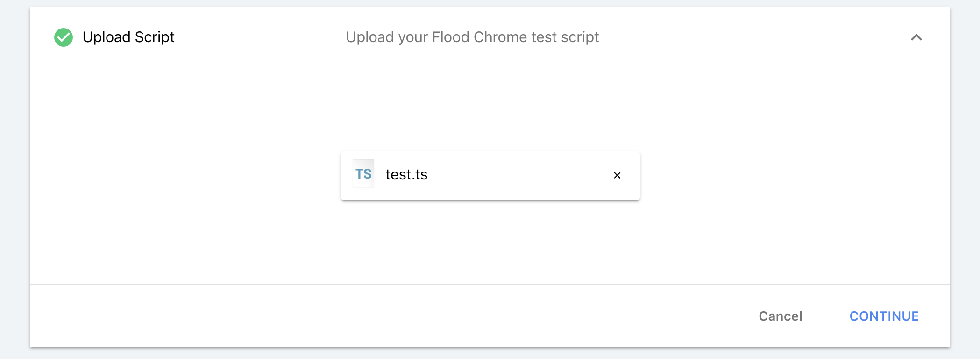
Task: Click the empty middle of the test.ts card
Action: coord(514,175)
